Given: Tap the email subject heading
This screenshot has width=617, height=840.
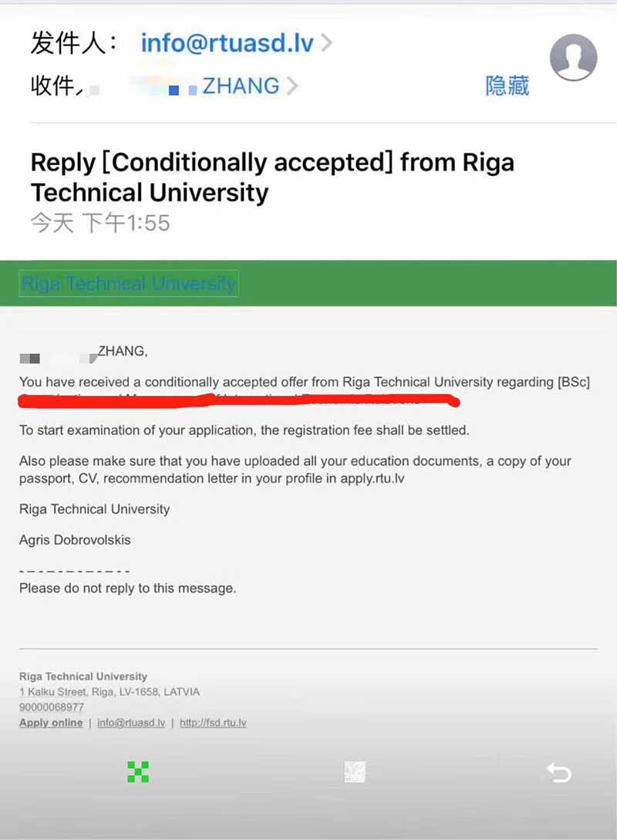Looking at the screenshot, I should (271, 177).
